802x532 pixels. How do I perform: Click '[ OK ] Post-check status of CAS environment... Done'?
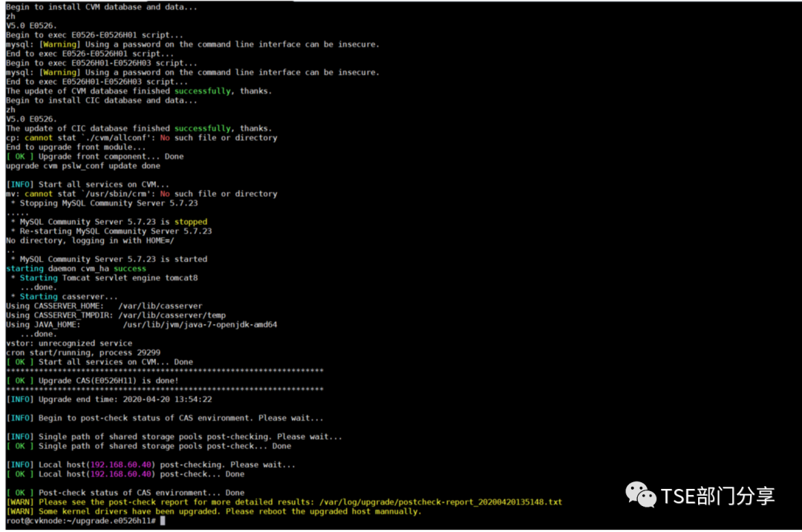(x=125, y=493)
